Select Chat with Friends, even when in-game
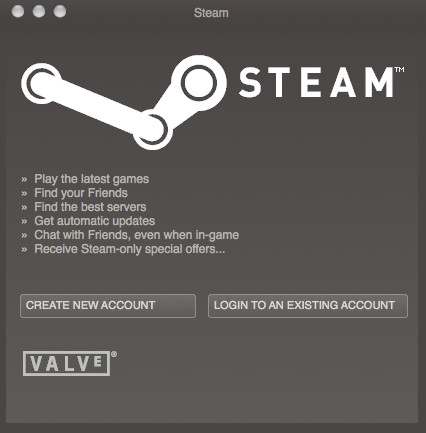This screenshot has width=426, height=433. pos(137,235)
